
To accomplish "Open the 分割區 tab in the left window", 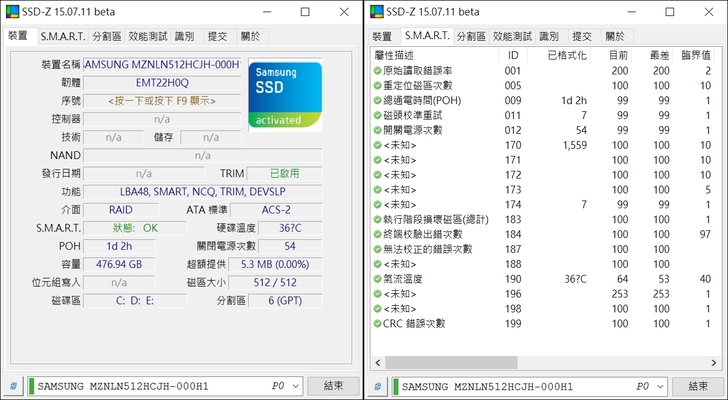I will (106, 37).
